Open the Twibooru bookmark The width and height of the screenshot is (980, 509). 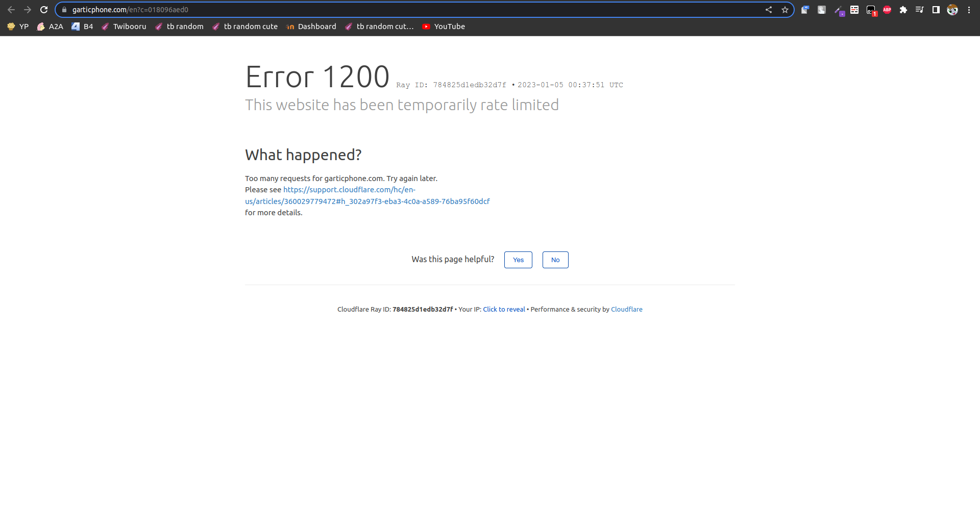click(x=124, y=27)
